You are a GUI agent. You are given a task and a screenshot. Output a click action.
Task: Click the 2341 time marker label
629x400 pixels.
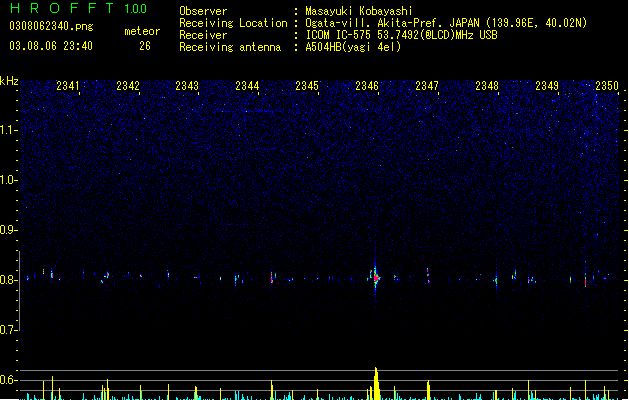[x=68, y=85]
